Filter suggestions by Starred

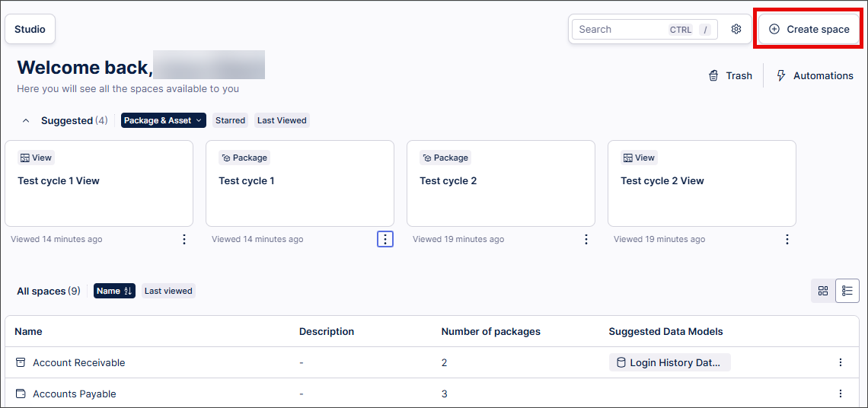(230, 120)
